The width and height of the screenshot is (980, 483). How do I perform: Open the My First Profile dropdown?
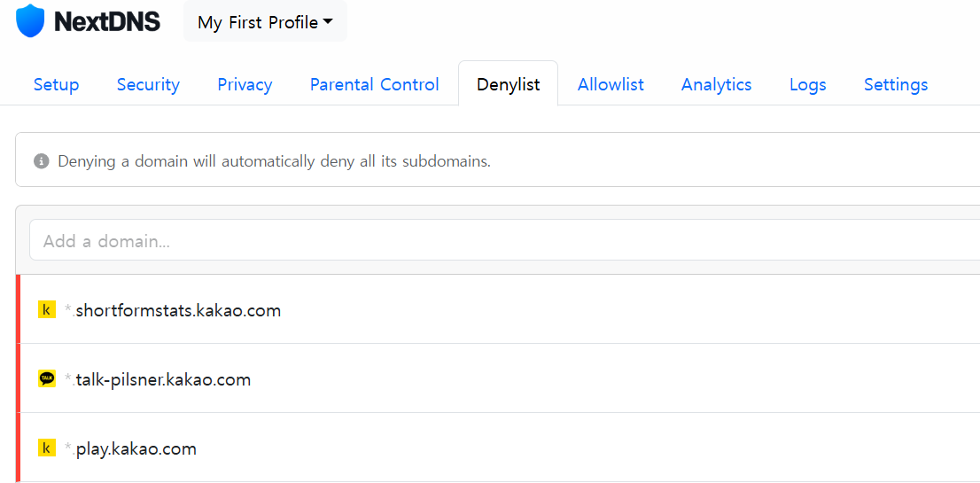tap(265, 22)
